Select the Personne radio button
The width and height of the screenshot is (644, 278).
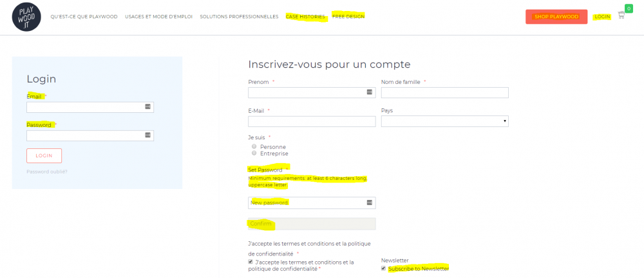[254, 146]
